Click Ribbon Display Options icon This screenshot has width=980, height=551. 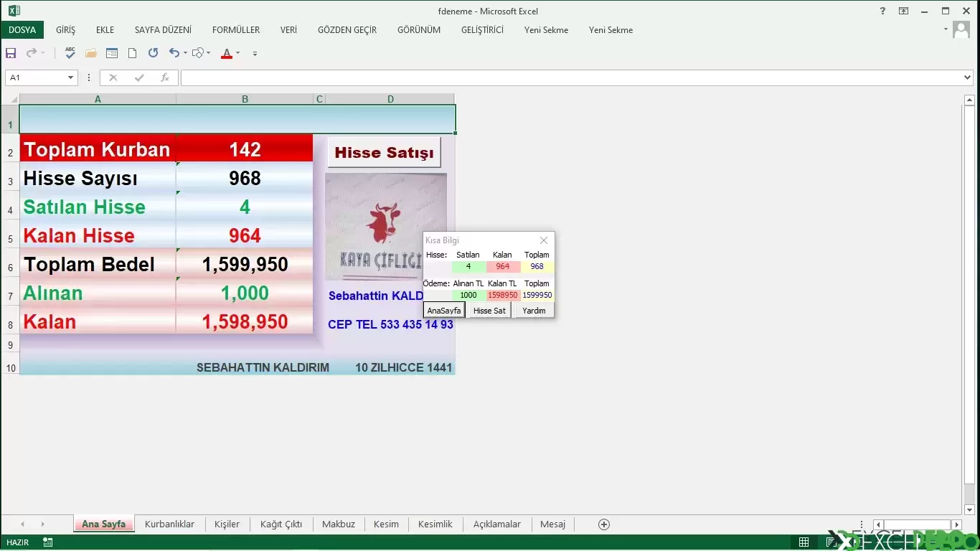[x=903, y=11]
